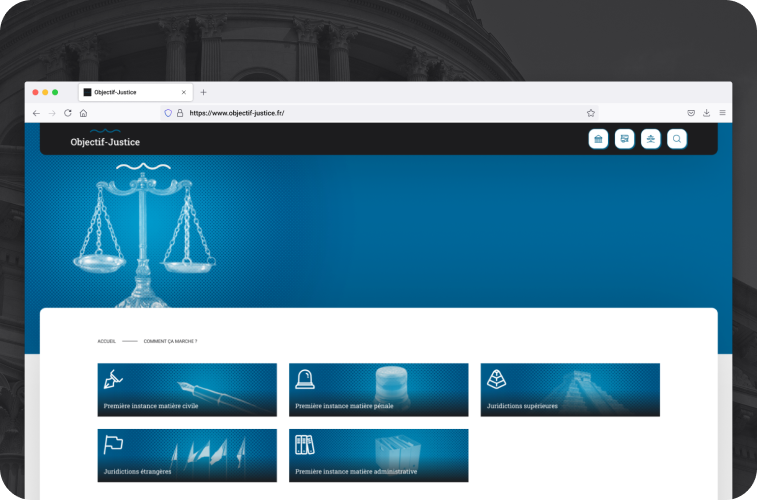Close the Objectif-Justice tab
757x500 pixels.
183,92
